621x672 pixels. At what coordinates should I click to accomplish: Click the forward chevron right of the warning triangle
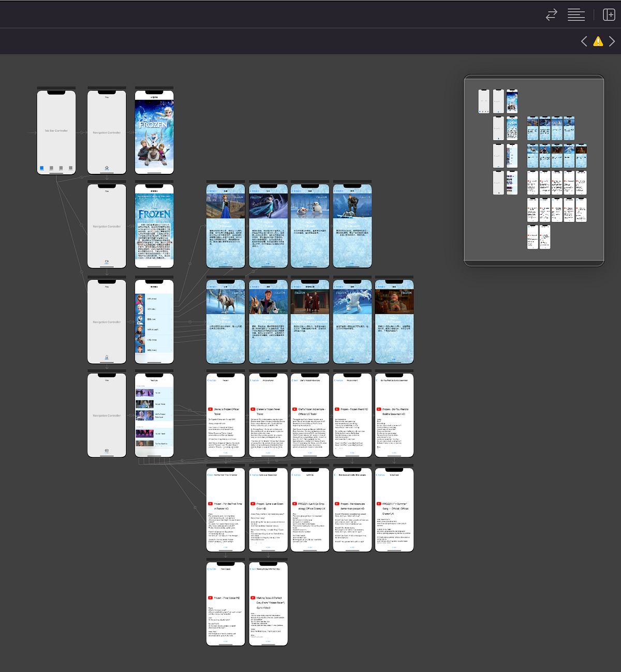(x=612, y=41)
